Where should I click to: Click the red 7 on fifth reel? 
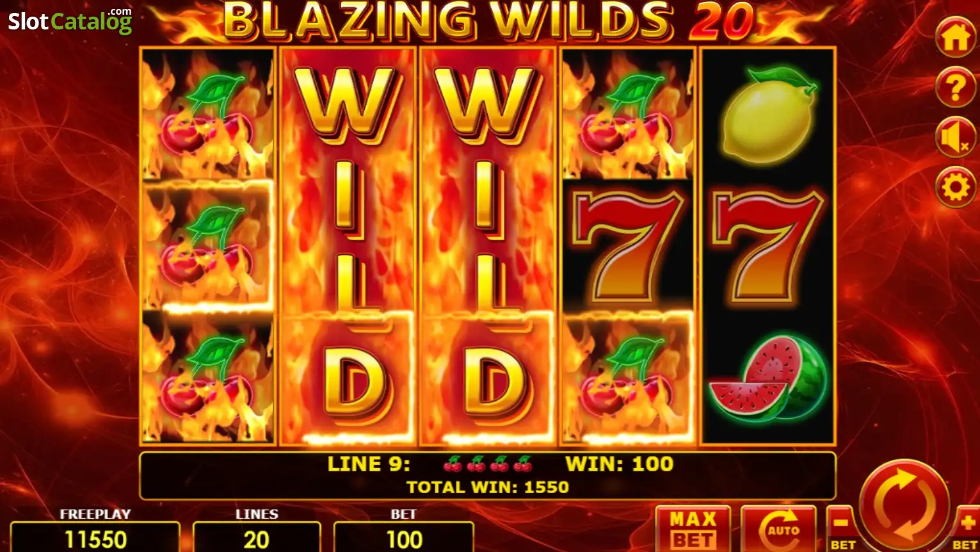tap(768, 247)
